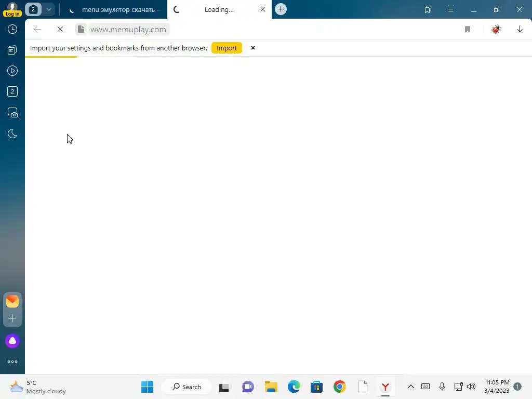The width and height of the screenshot is (532, 399).
Task: Open a new tab with plus button
Action: (x=281, y=9)
